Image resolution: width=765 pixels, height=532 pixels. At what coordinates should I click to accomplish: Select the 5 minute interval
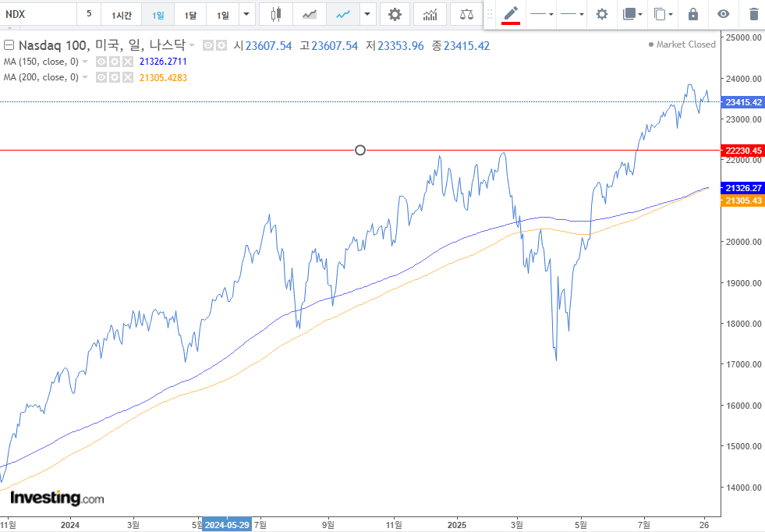coord(89,14)
